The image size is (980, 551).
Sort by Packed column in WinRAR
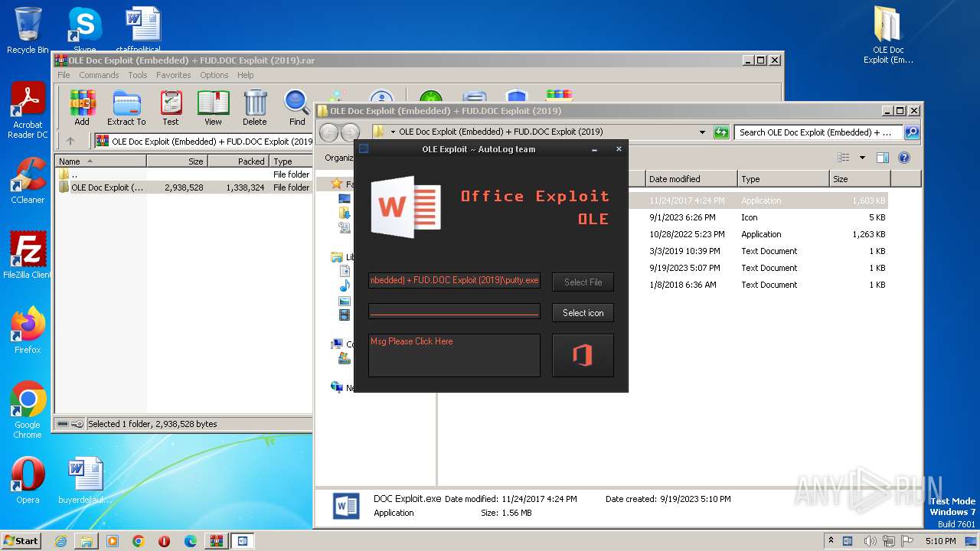[238, 161]
